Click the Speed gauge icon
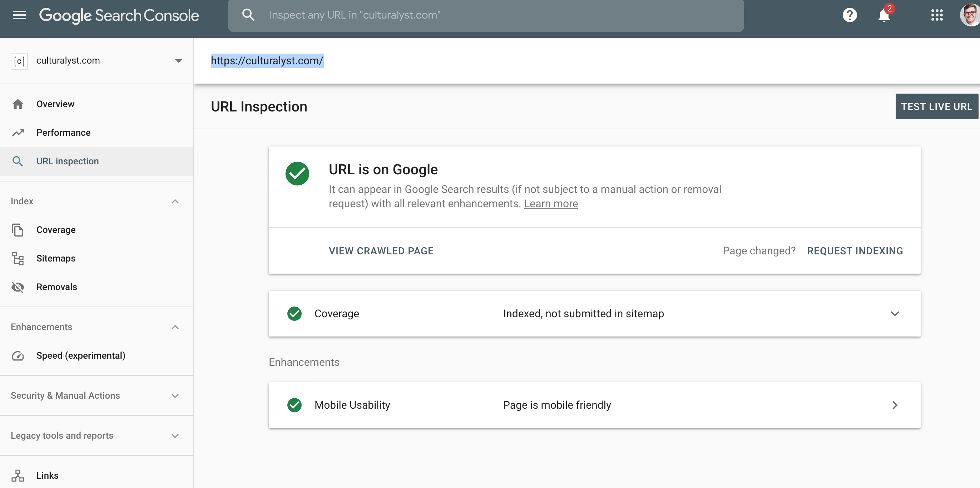This screenshot has width=980, height=488. coord(18,355)
